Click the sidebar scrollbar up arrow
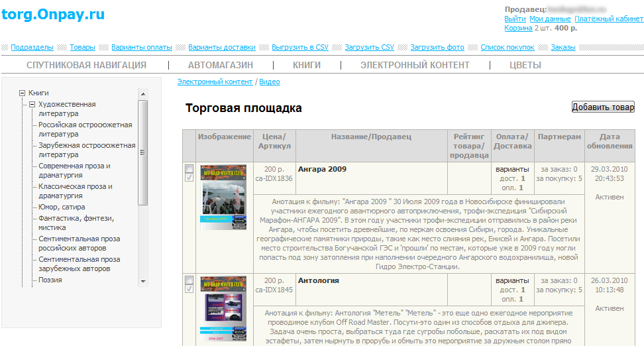 pyautogui.click(x=142, y=93)
